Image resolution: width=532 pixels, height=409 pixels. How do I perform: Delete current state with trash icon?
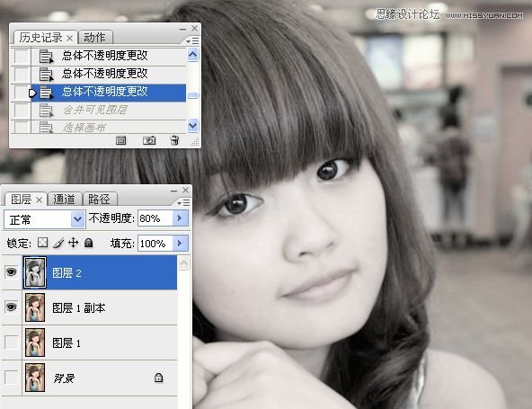pos(174,140)
